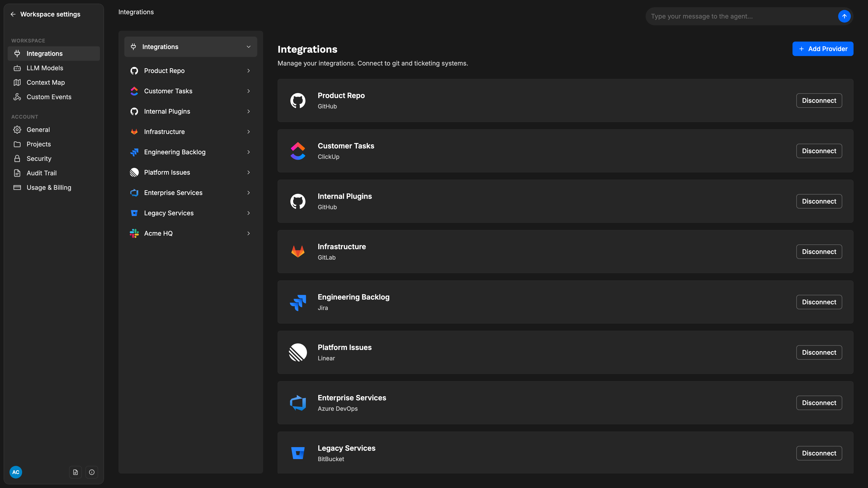The image size is (868, 488).
Task: Go to Custom Events section
Action: point(54,97)
